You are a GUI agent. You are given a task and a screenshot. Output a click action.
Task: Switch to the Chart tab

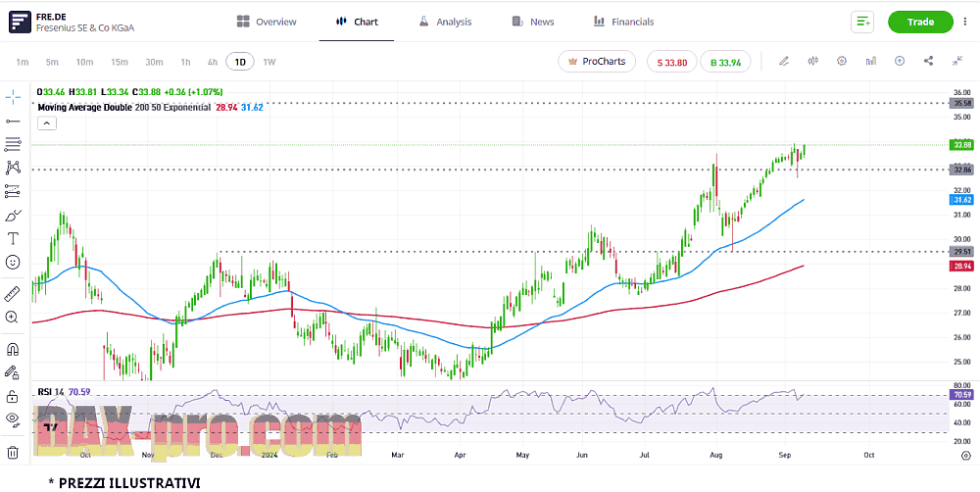coord(357,22)
